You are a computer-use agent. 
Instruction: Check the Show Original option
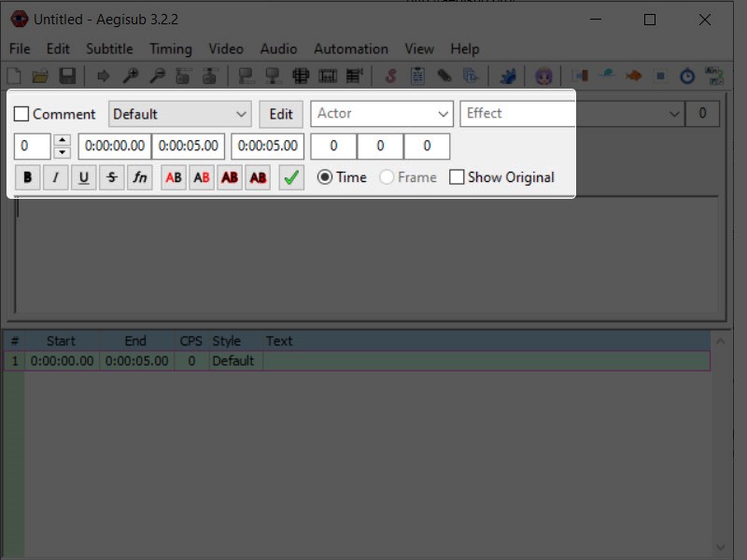coord(457,177)
